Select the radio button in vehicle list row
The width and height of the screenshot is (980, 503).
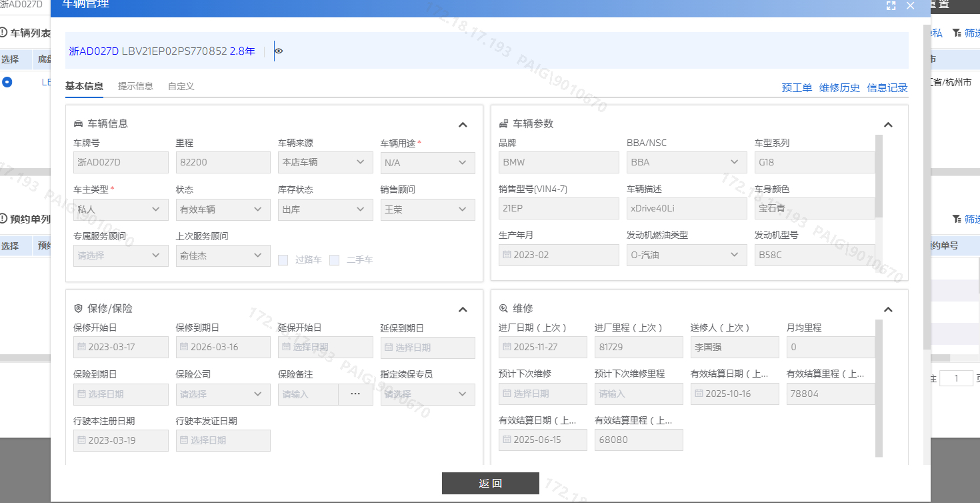coord(7,82)
